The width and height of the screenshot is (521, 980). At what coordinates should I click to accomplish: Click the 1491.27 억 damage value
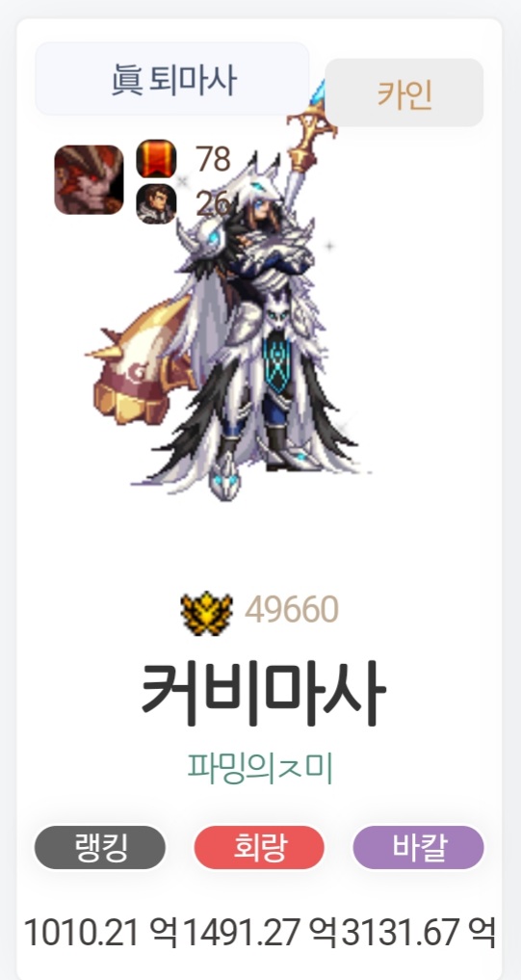(x=260, y=933)
